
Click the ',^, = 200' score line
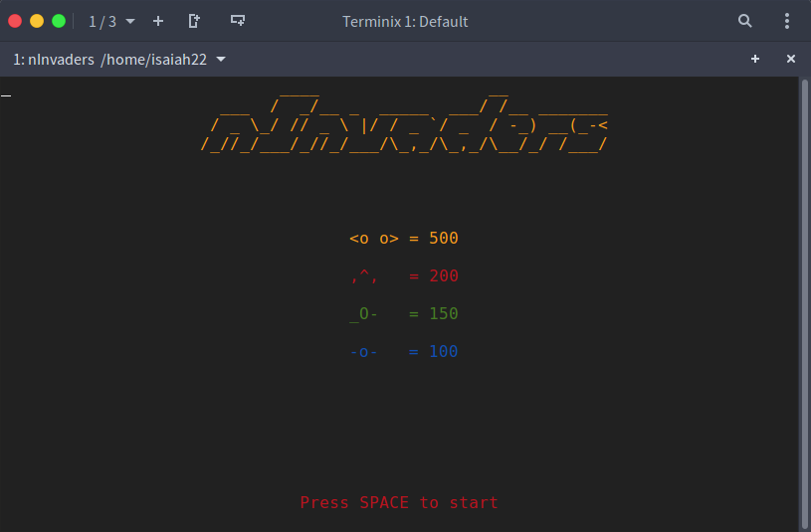pyautogui.click(x=404, y=276)
